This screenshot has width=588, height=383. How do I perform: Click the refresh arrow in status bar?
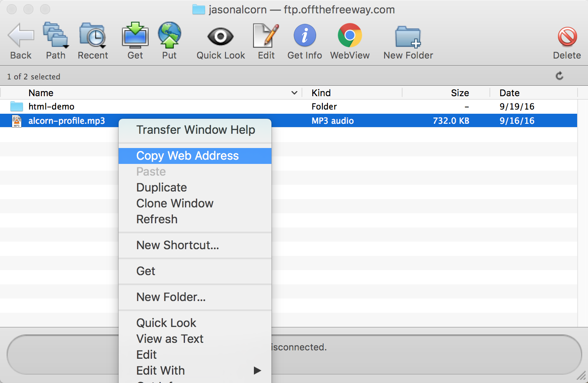tap(560, 76)
